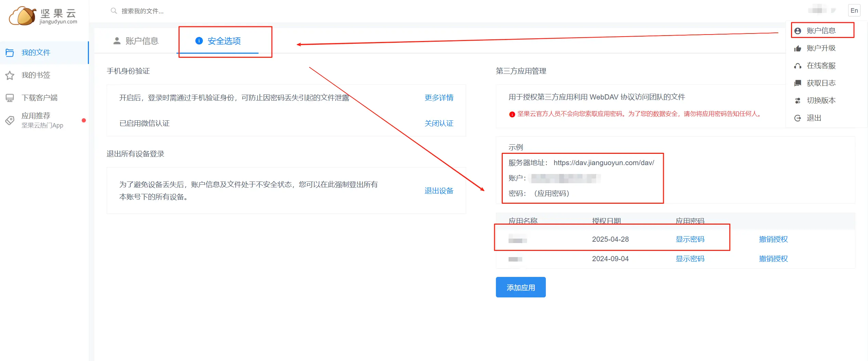Click the 退出设备 link

point(439,191)
